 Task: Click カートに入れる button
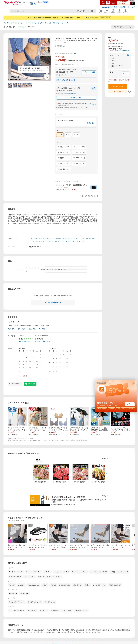117,86
